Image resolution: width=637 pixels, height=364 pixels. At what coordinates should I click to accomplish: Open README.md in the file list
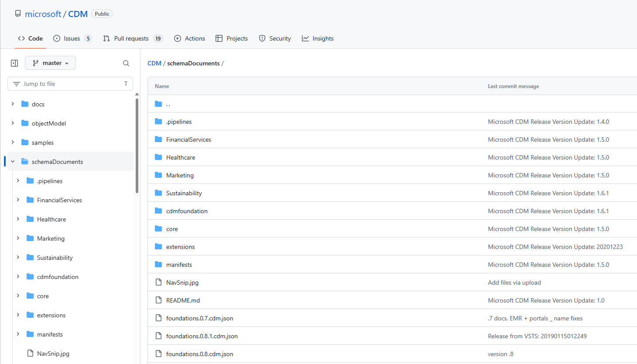(183, 300)
